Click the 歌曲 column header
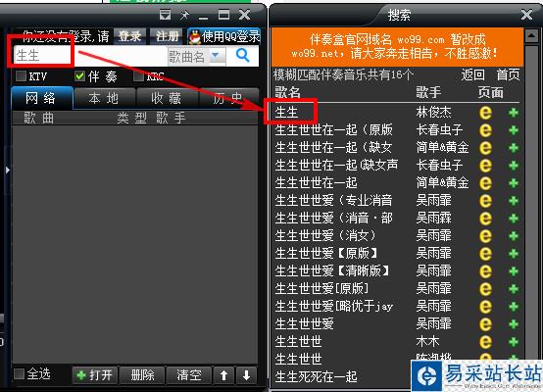This screenshot has height=392, width=543. click(39, 118)
